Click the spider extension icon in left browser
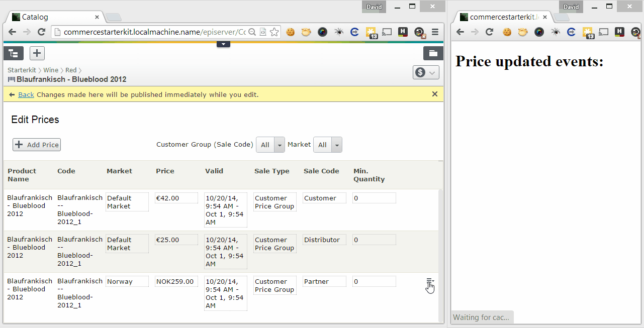The height and width of the screenshot is (328, 644). tap(339, 32)
